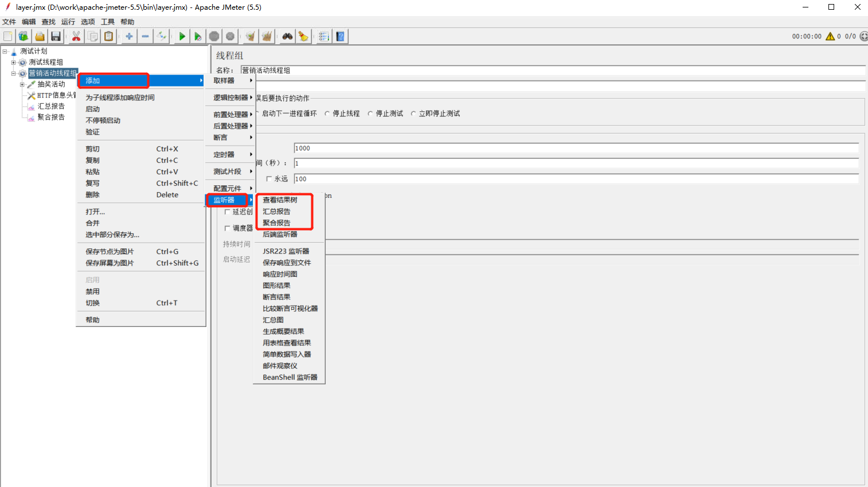Toggle the 调度器 checkbox
868x487 pixels.
click(x=227, y=228)
